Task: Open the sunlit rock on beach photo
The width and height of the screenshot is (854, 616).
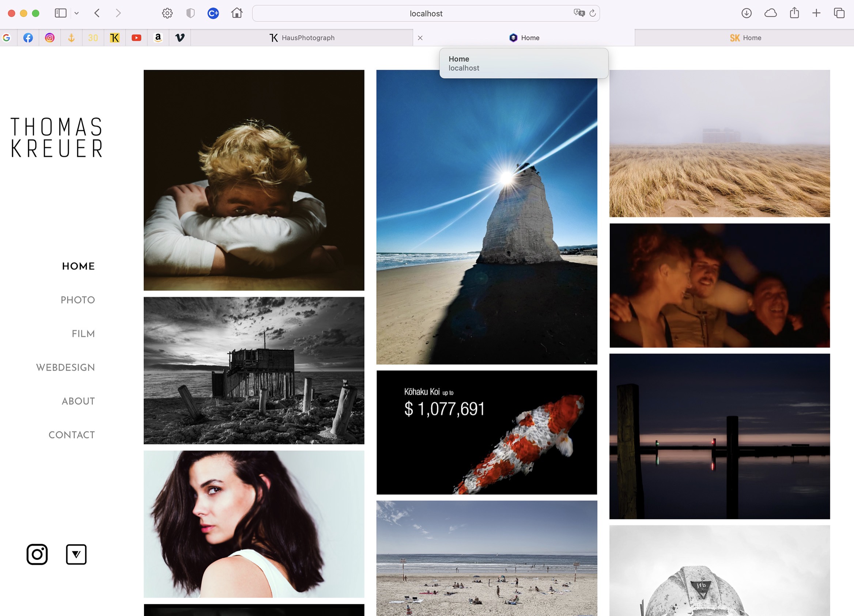Action: coord(487,217)
